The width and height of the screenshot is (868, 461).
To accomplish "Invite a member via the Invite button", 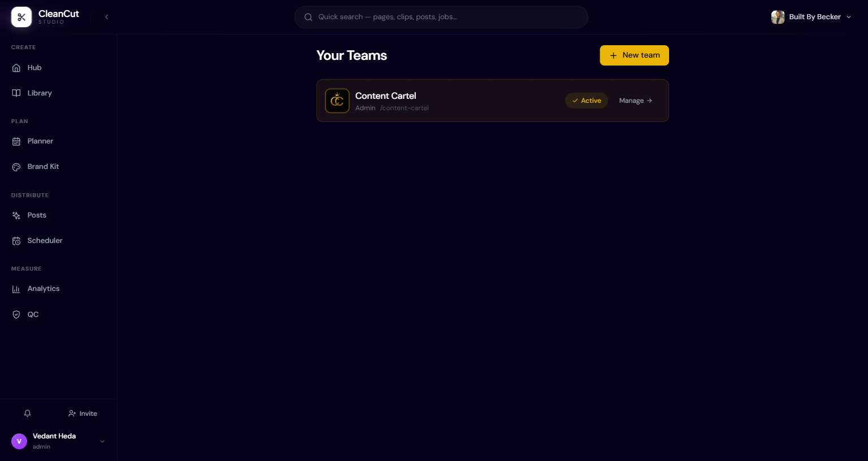I will pyautogui.click(x=83, y=414).
